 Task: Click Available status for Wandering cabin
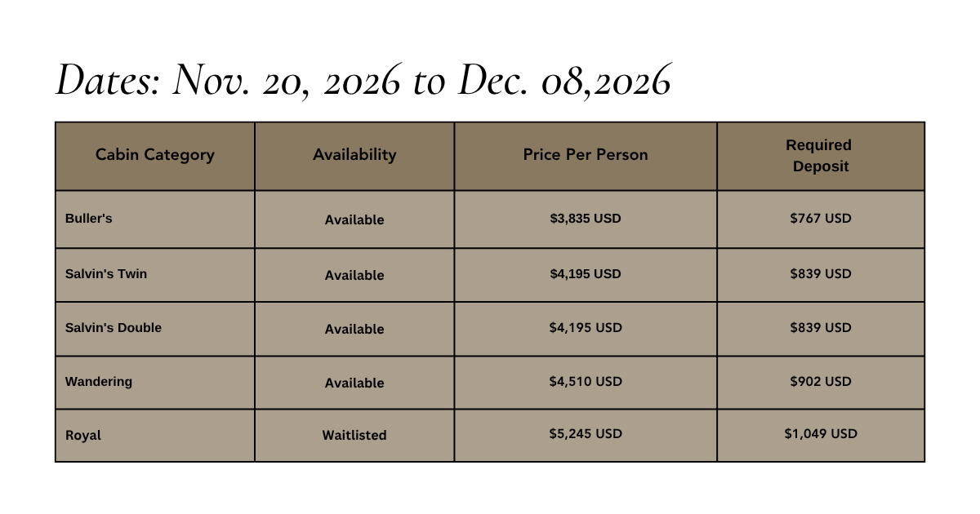tap(354, 383)
